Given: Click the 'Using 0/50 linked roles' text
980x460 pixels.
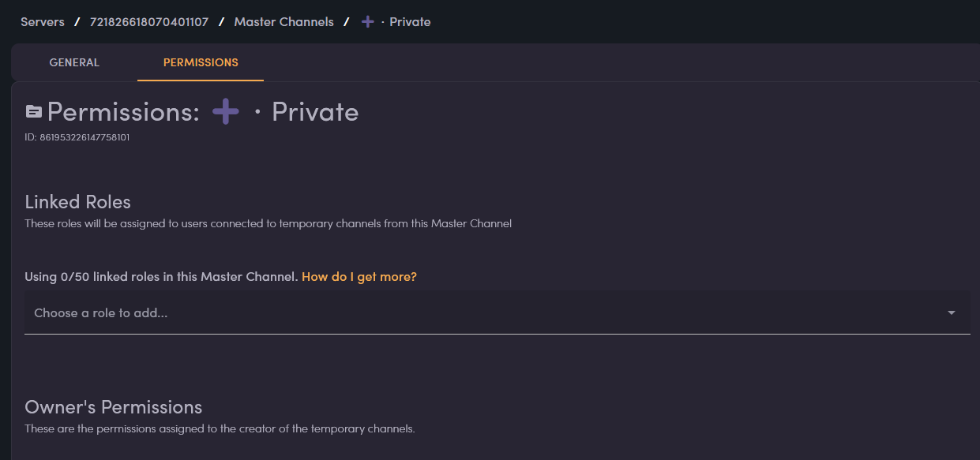Looking at the screenshot, I should (x=161, y=277).
